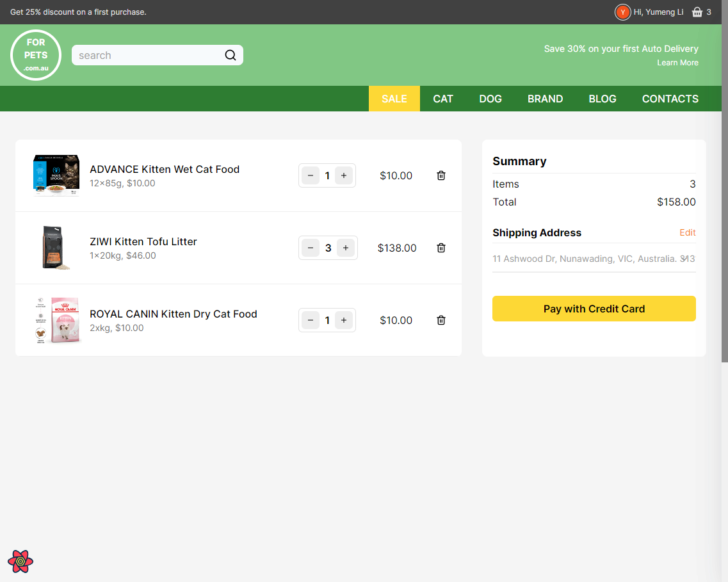The width and height of the screenshot is (728, 582).
Task: Click the 2xkg, $10.00 description
Action: pyautogui.click(x=117, y=328)
